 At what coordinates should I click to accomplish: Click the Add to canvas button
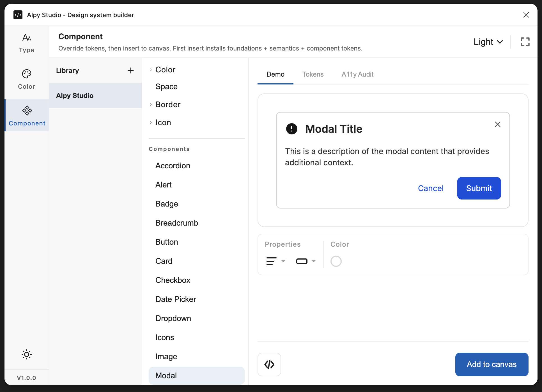[x=492, y=364]
